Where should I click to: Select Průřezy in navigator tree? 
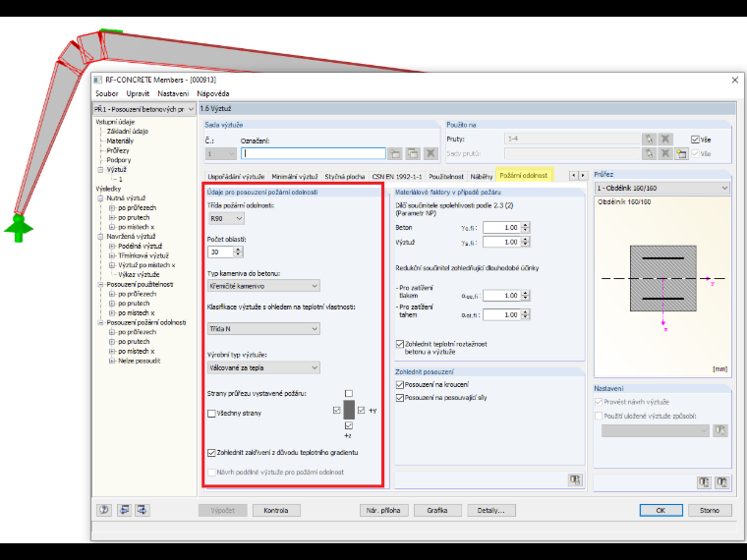[118, 150]
